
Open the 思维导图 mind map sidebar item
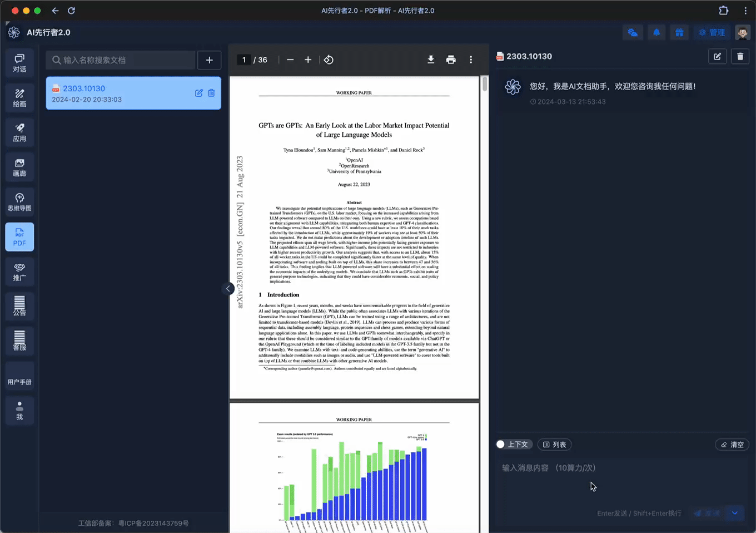[19, 202]
